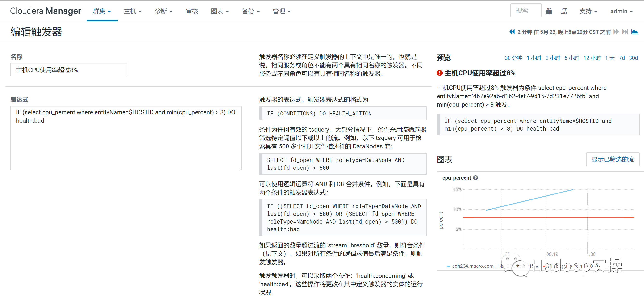
Task: Select the 审核 menu item
Action: [x=192, y=11]
